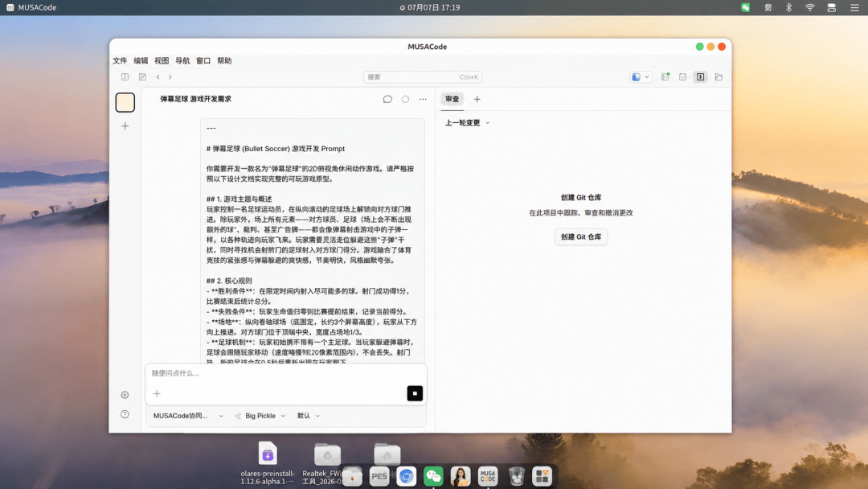Click the Bullet Soccer prompt heading line
Image resolution: width=868 pixels, height=489 pixels.
(x=276, y=149)
